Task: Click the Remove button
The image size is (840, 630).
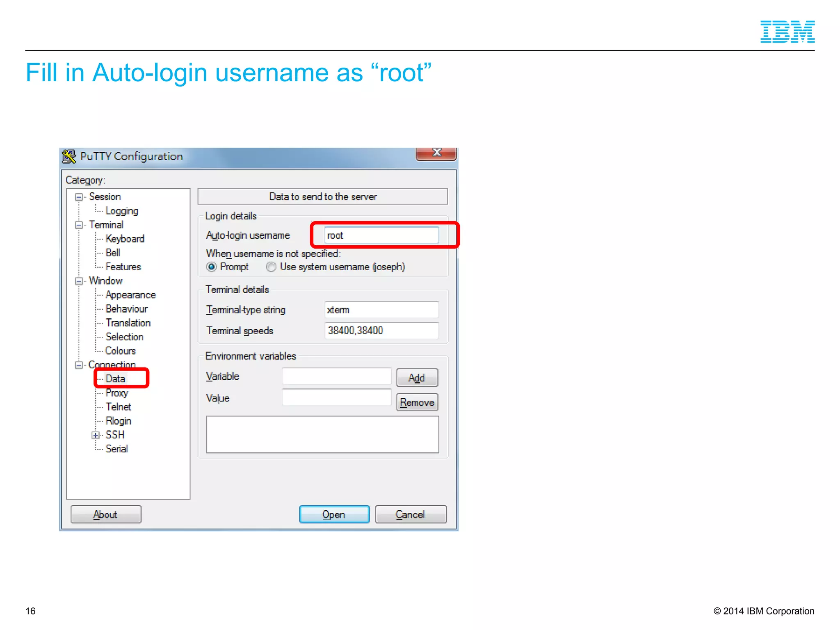Action: coord(417,402)
